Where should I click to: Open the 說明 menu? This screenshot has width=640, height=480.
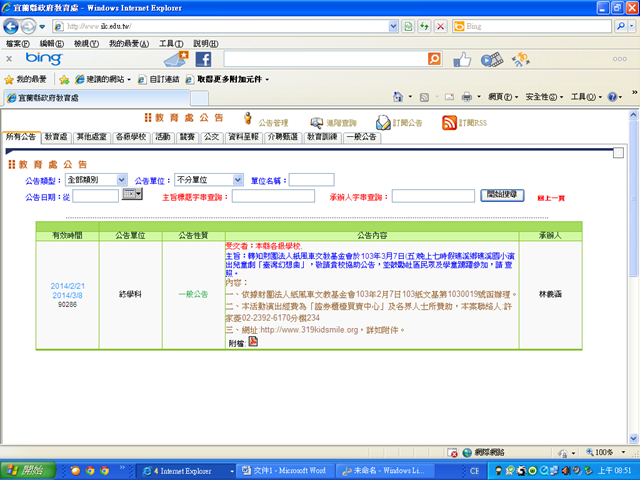tap(205, 43)
